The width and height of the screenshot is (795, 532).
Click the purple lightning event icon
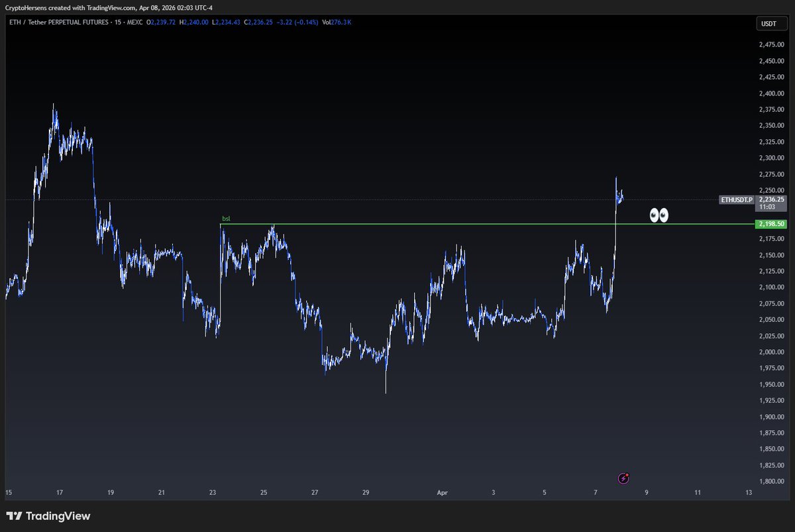(623, 478)
